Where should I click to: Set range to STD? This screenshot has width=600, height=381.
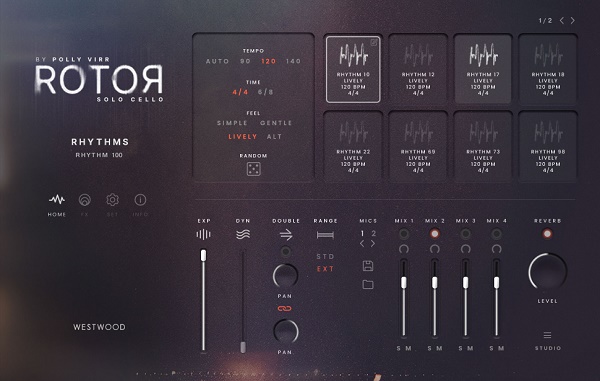325,257
